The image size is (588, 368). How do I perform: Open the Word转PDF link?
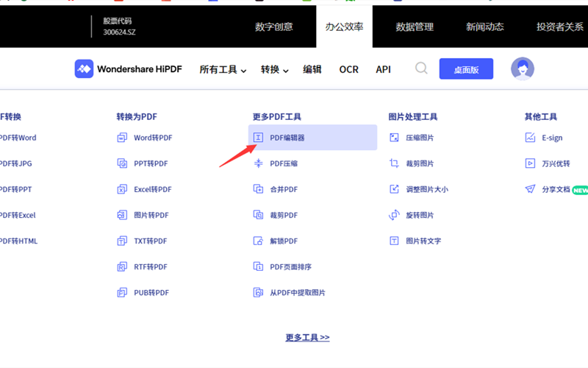(152, 138)
